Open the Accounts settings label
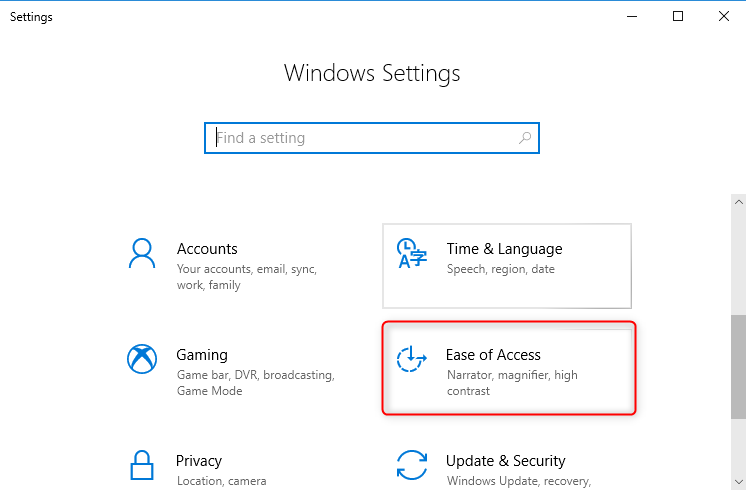 pos(207,249)
